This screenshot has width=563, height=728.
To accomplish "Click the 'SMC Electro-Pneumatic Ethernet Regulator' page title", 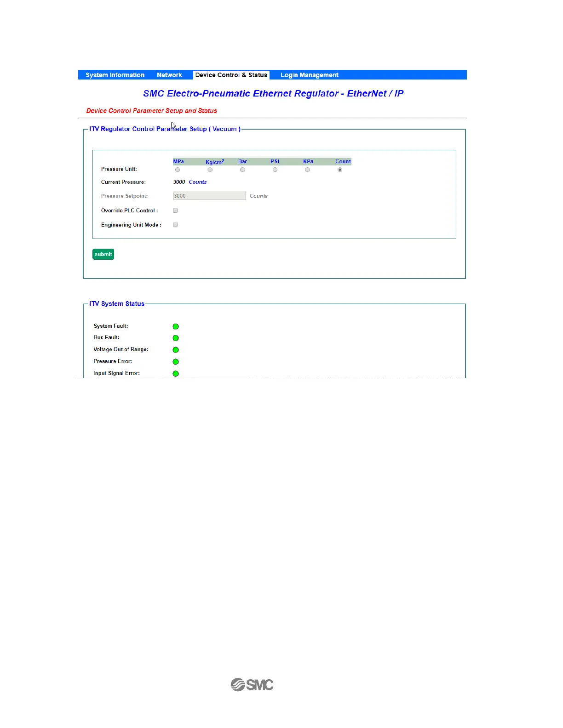I will coord(273,93).
